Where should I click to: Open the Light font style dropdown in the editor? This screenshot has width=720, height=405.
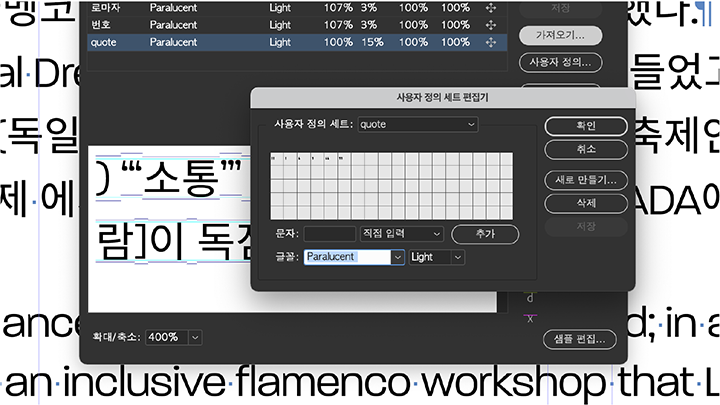pyautogui.click(x=437, y=257)
